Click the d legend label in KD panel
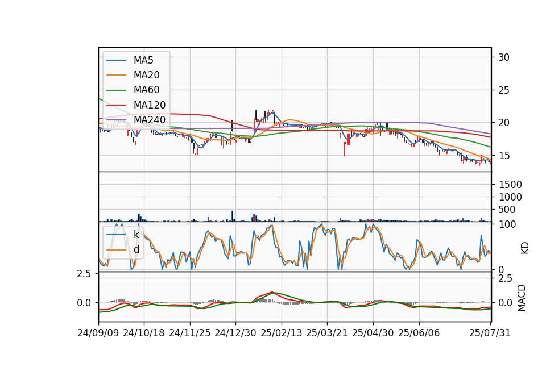Viewport: 546px width, 392px height. [136, 249]
